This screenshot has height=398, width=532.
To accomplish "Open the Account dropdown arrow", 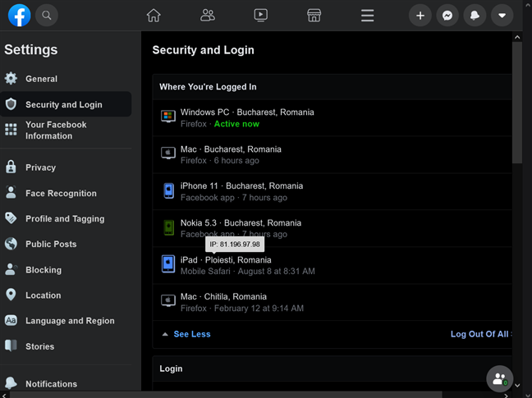I will click(x=502, y=16).
